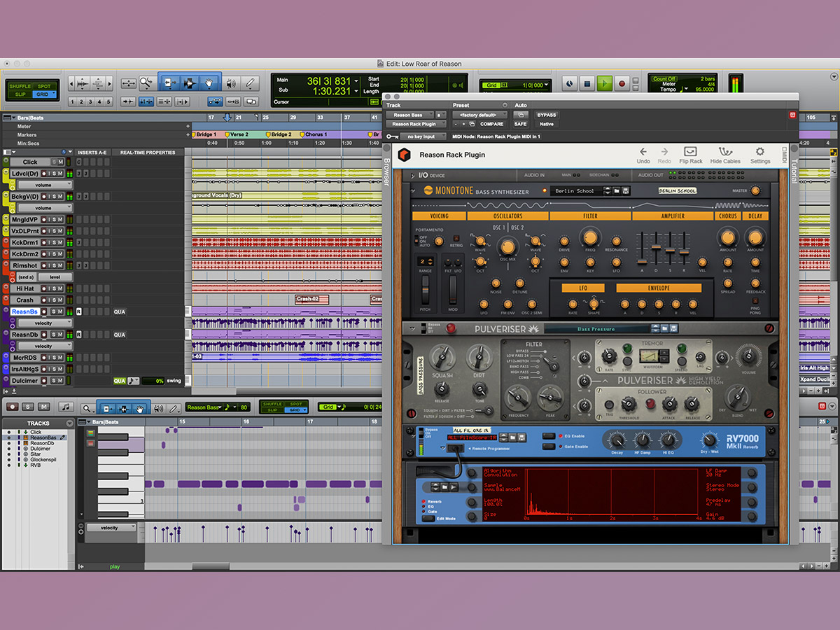Screen dimensions: 840x630
Task: Select Zoom preset 3 button
Action: [90, 102]
